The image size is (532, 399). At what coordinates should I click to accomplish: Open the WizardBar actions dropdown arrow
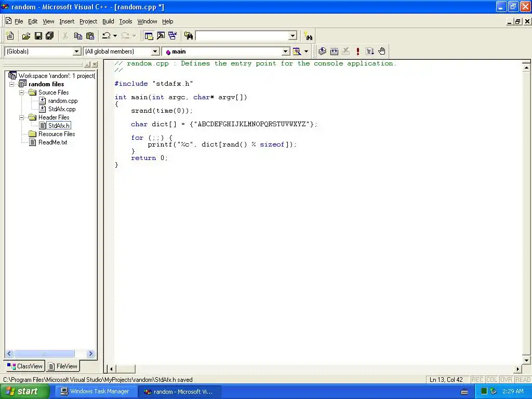click(306, 51)
